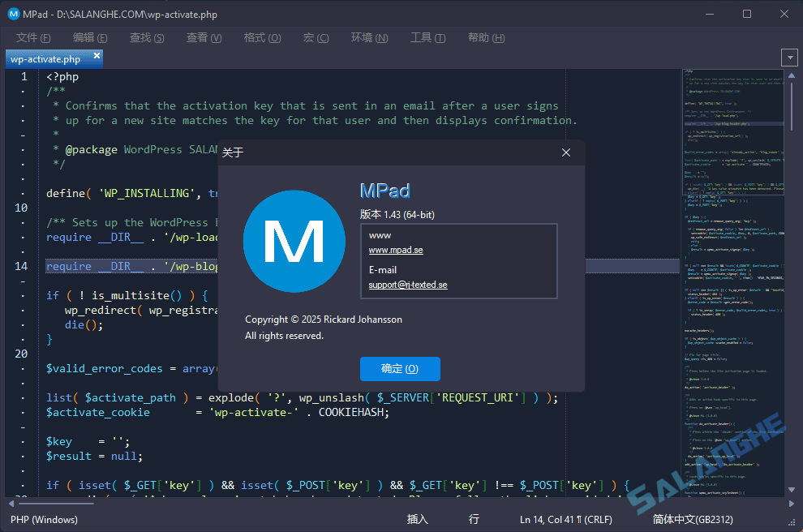Click the circular M logo in About dialog
Viewport: 803px width, 532px height.
point(294,241)
